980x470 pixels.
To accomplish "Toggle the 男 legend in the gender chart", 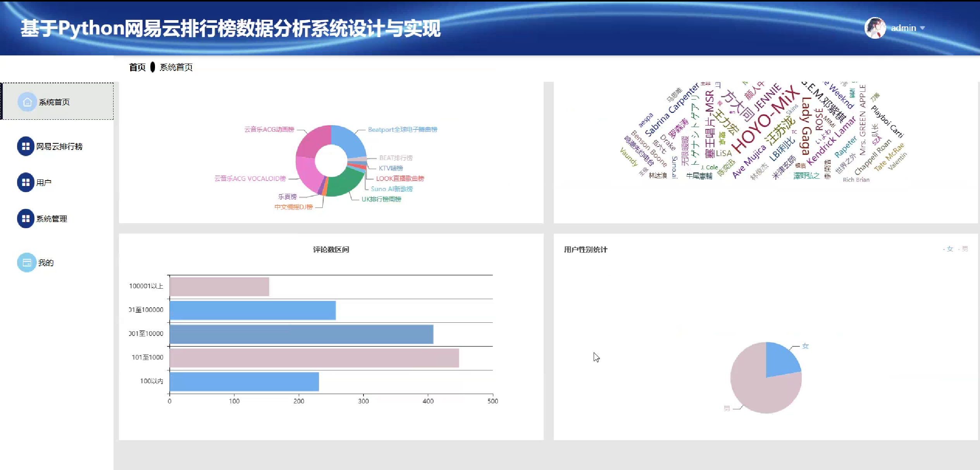I will [964, 249].
